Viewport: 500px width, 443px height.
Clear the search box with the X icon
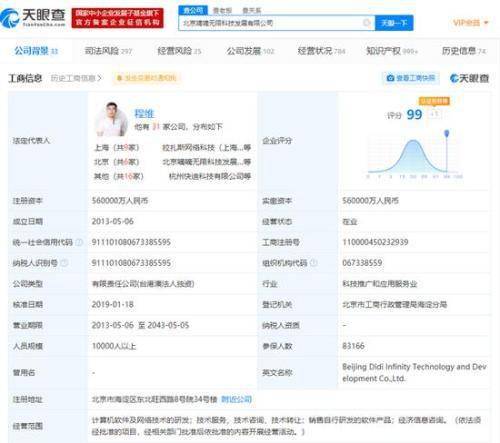pos(366,23)
